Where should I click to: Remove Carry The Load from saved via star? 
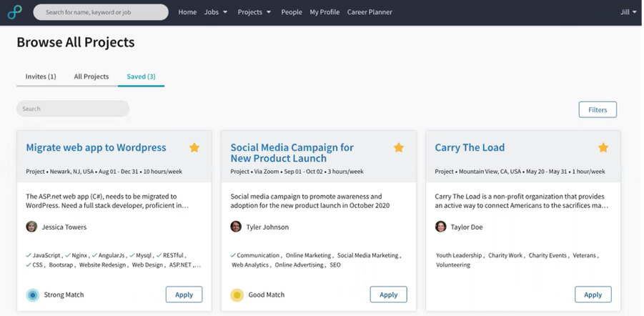(x=603, y=147)
